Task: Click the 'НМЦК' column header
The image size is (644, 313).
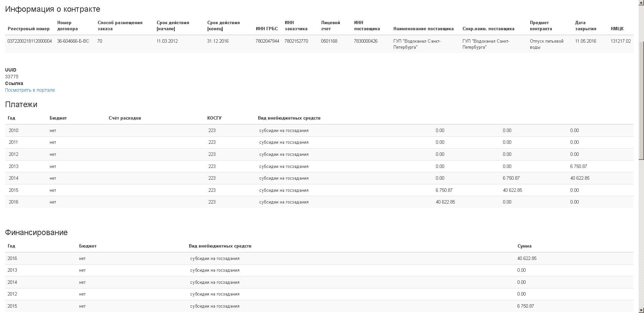Action: tap(617, 29)
